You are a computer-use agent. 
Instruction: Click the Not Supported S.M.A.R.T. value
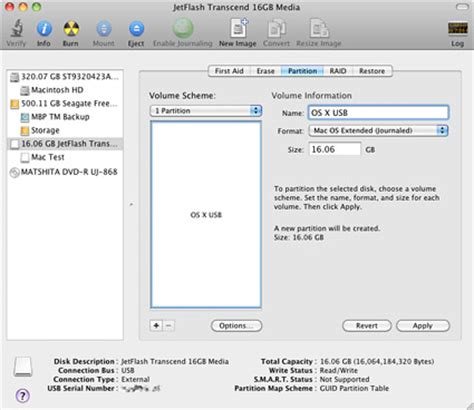pyautogui.click(x=344, y=380)
